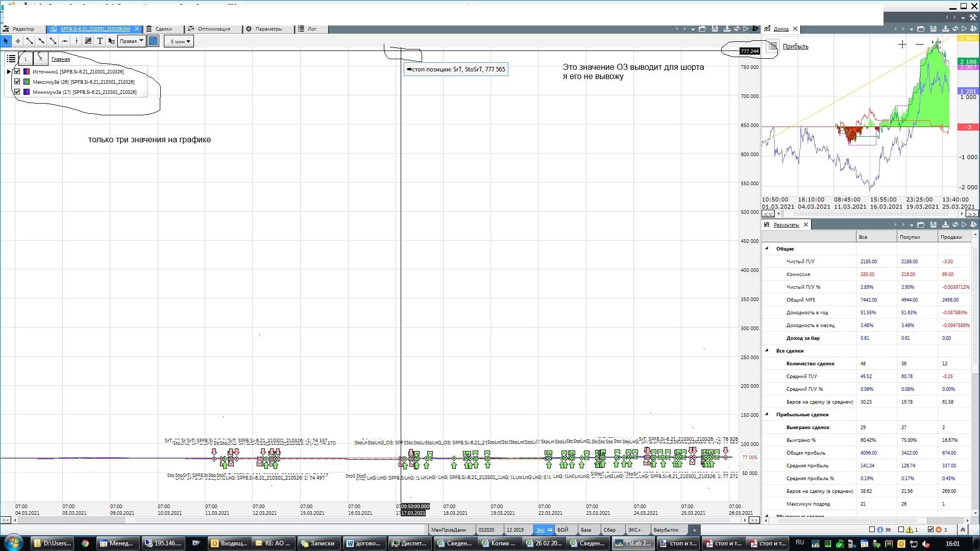
Task: Uncheck Источник1 series checkbox
Action: click(x=17, y=71)
